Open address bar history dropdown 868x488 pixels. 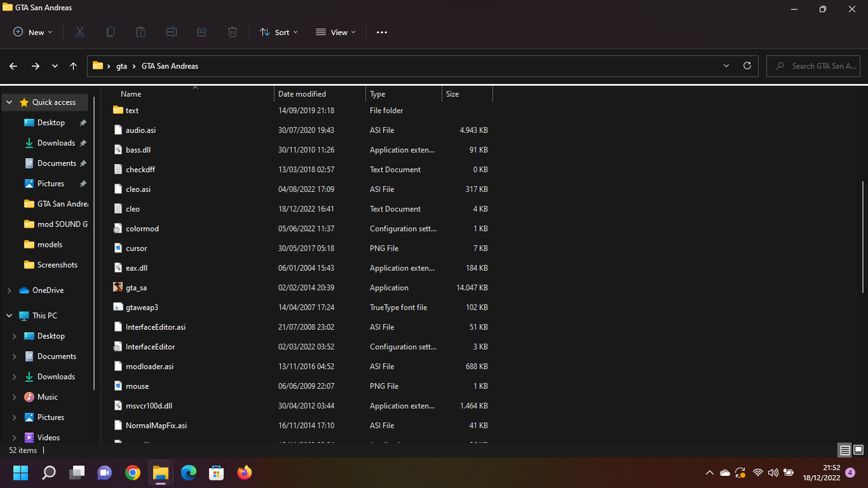pyautogui.click(x=726, y=66)
